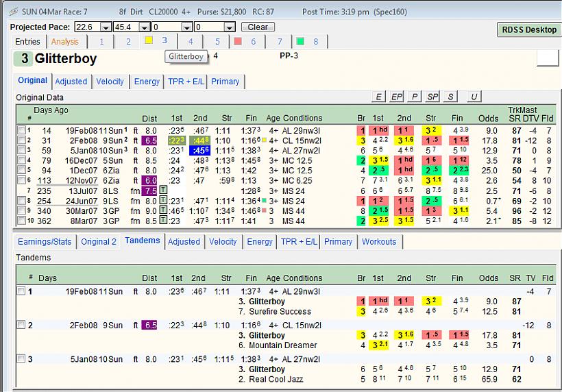The image size is (562, 392).
Task: Tick checkbox for pace line 3, 5Jan08
Action: point(21,150)
